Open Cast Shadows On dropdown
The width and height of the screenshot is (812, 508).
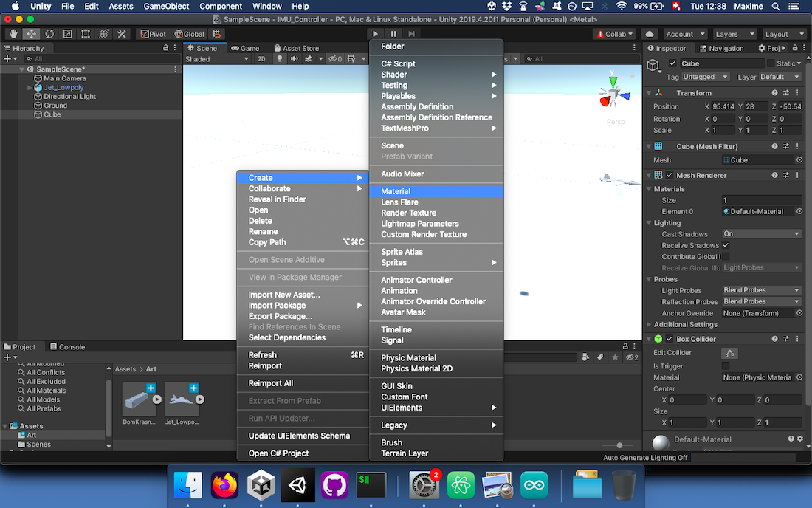[x=761, y=233]
